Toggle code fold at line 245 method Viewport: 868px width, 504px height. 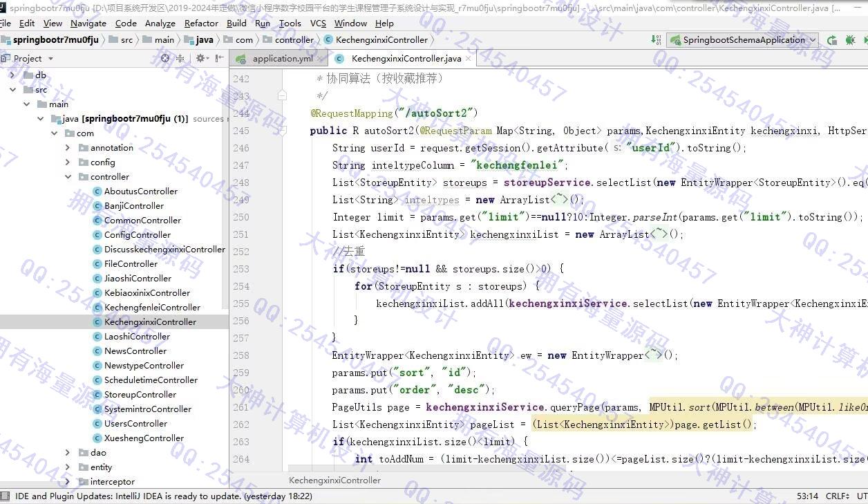point(282,130)
